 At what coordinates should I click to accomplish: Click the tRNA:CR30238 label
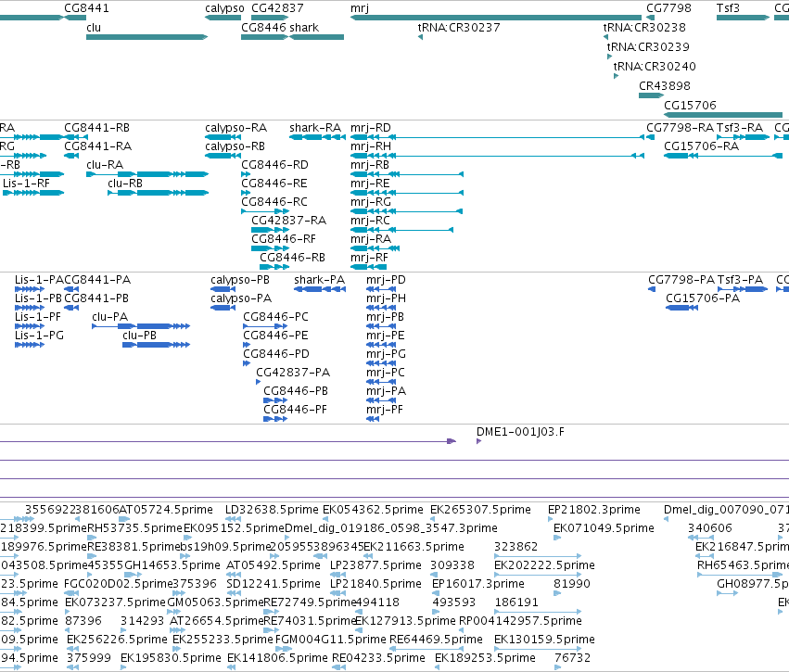point(644,28)
